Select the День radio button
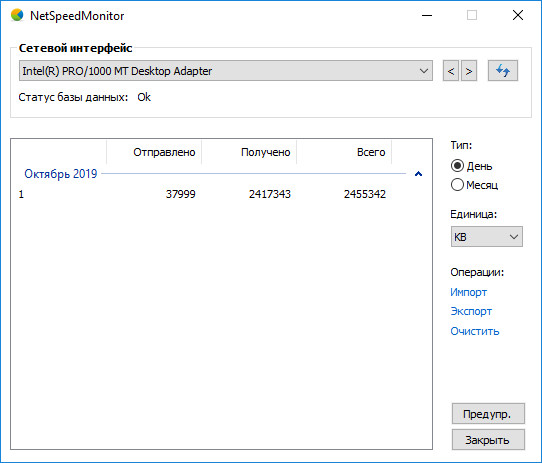The width and height of the screenshot is (542, 463). [x=457, y=166]
